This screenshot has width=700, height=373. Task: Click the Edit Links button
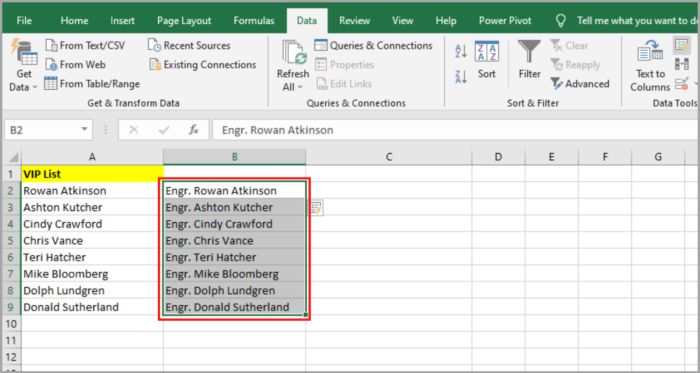click(x=344, y=84)
